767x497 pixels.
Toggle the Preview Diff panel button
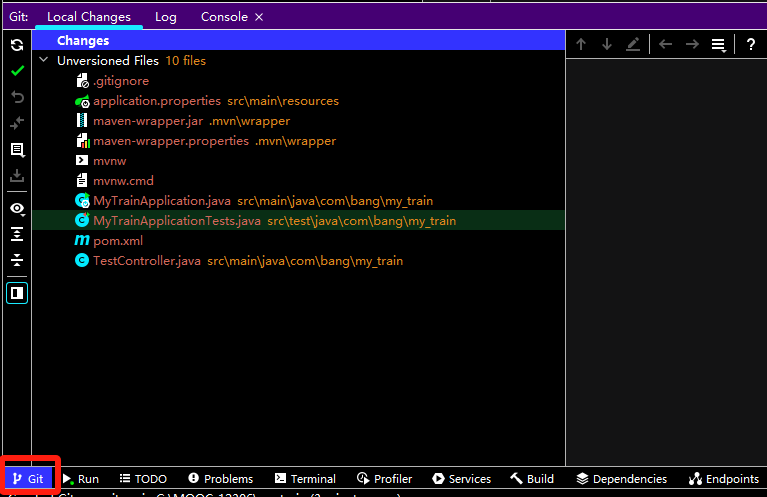17,293
